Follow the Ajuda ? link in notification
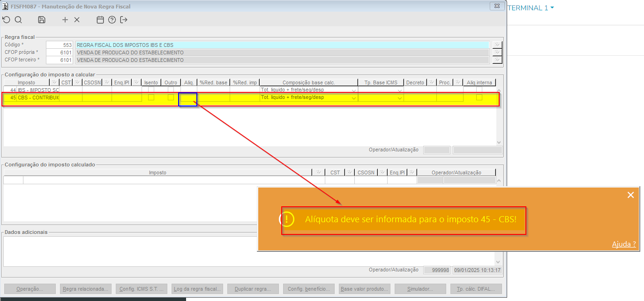644x301 pixels. [x=624, y=244]
